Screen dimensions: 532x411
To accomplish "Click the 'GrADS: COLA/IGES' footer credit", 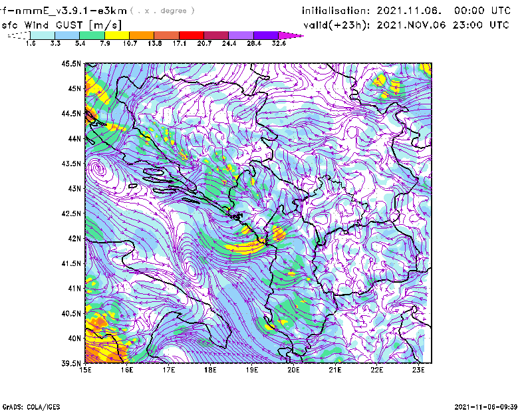I will (x=31, y=407).
